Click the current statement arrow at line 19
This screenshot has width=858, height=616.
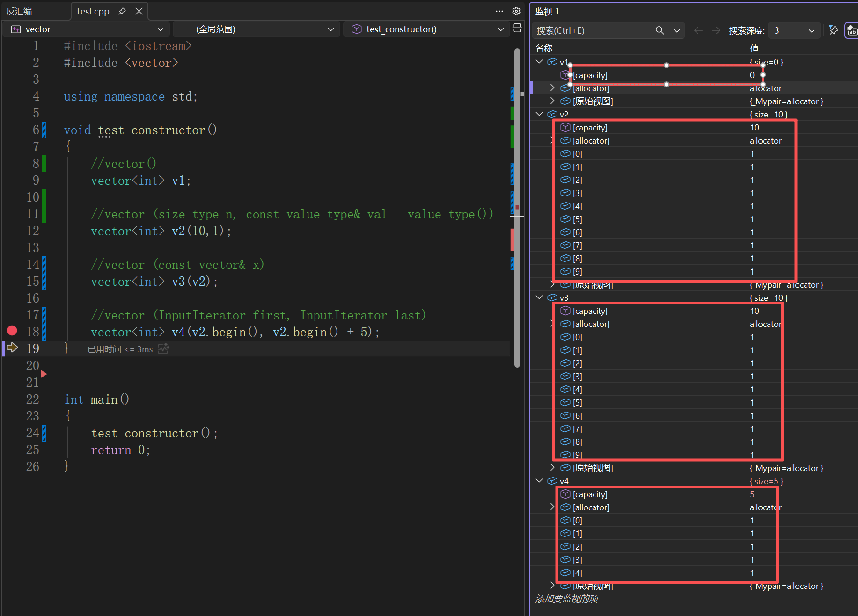click(x=12, y=348)
